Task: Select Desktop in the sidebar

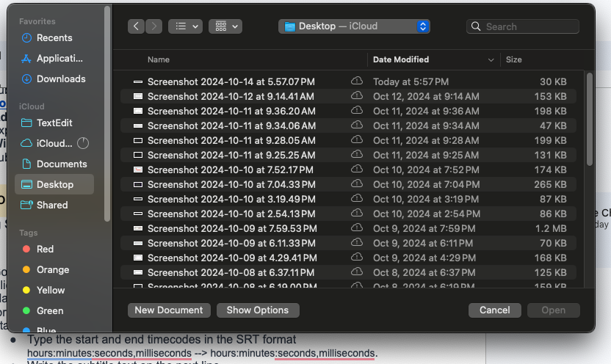Action: [54, 184]
